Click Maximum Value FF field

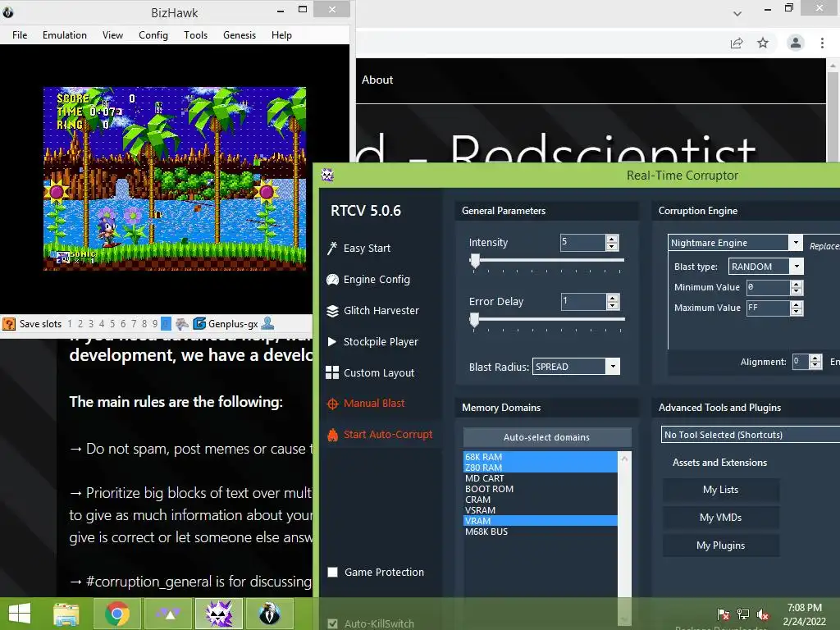click(768, 308)
